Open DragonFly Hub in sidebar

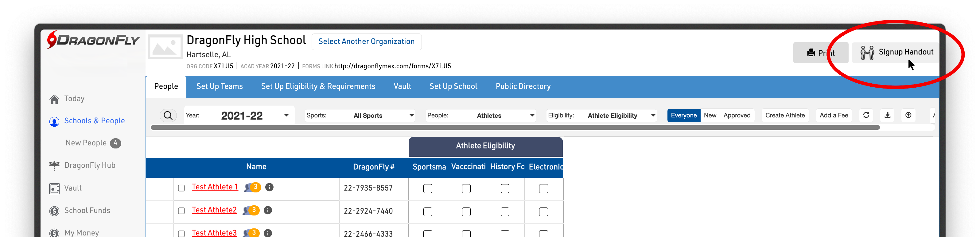(89, 165)
